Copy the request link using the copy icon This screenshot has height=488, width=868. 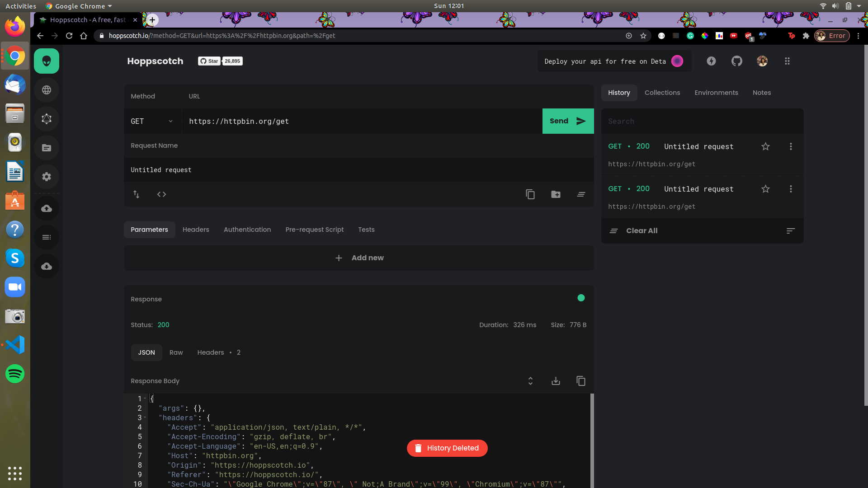coord(530,194)
